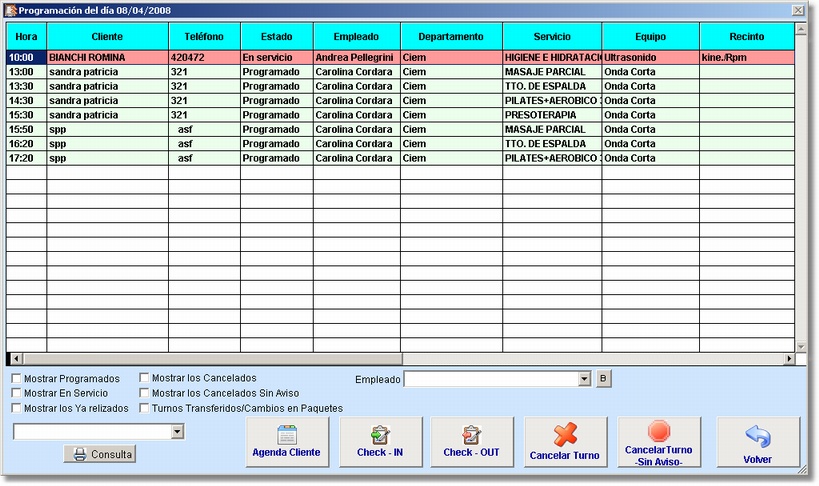The image size is (819, 486).
Task: Click MASAJE PARCIAL in the 13:00 row
Action: [x=552, y=72]
